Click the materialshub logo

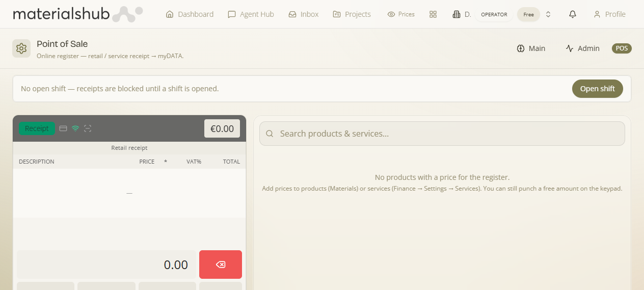77,14
